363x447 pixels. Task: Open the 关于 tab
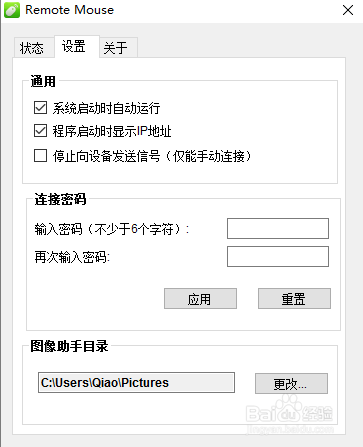click(116, 48)
